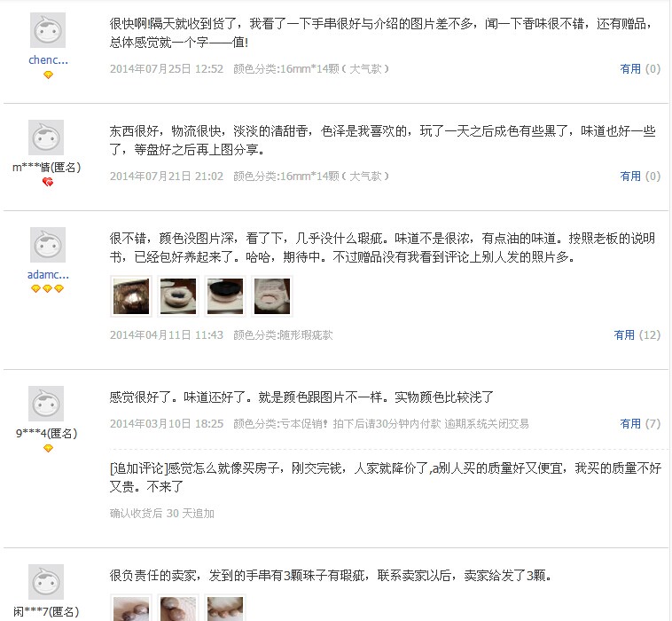Screen dimensions: 672x621
Task: Click 闲***7 anonymous user avatar
Action: [x=46, y=582]
